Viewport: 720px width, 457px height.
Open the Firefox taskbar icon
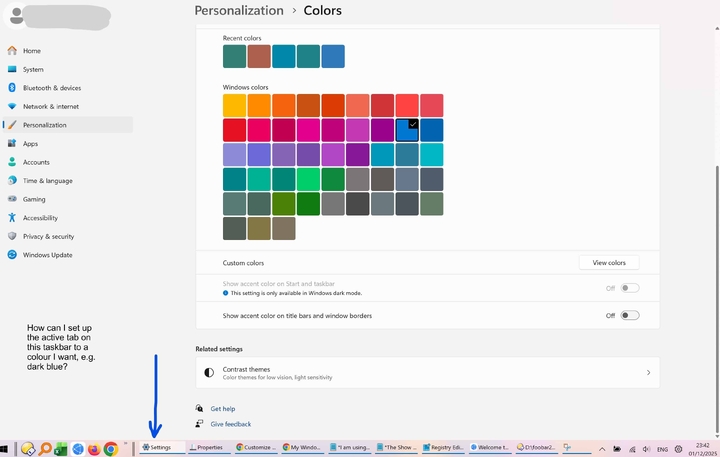94,448
